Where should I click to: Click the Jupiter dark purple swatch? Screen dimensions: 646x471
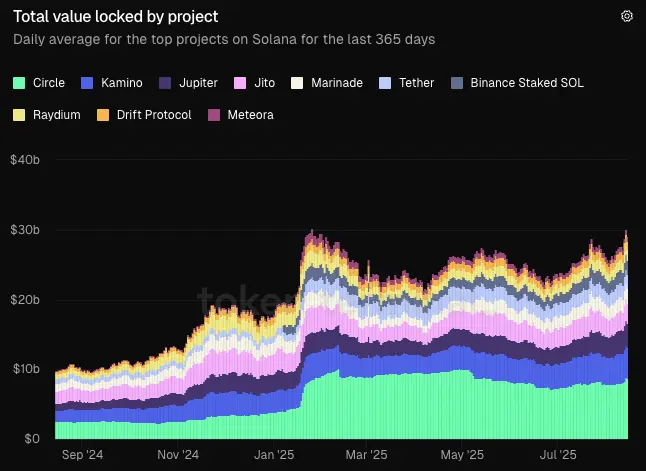tap(165, 83)
